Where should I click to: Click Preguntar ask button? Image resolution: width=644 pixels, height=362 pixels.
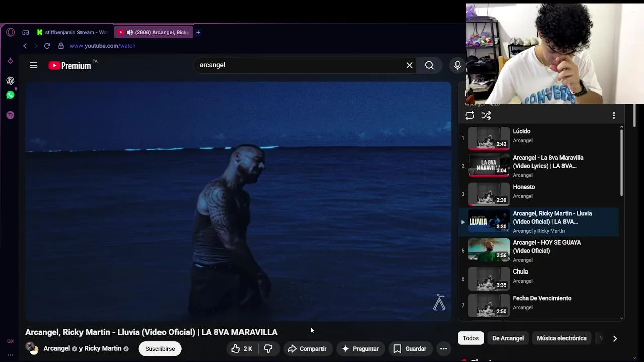360,349
